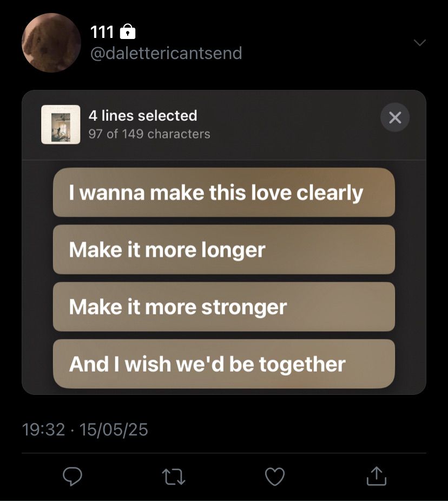This screenshot has width=448, height=501.
Task: Tap the album cover thumbnail
Action: [x=61, y=125]
